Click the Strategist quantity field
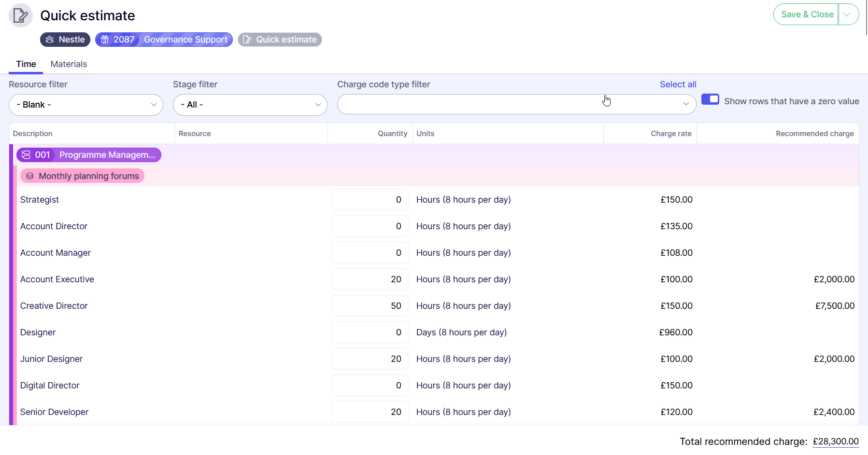The height and width of the screenshot is (455, 868). 370,200
